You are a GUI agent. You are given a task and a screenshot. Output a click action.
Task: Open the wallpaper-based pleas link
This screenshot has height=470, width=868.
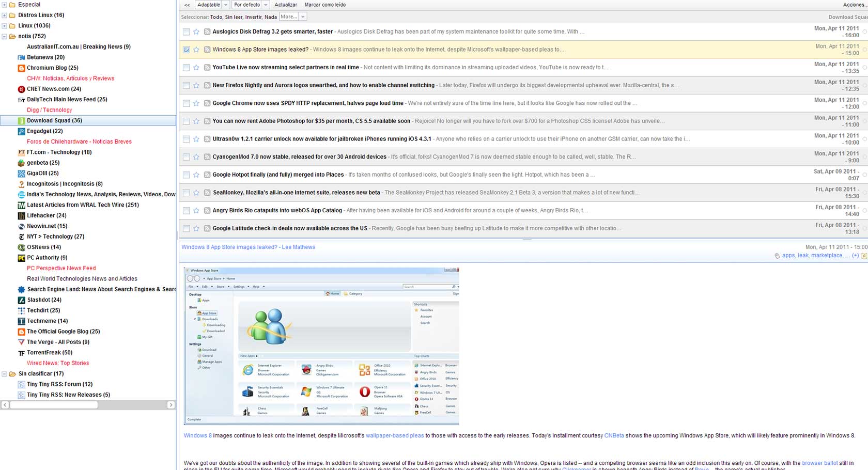(395, 435)
